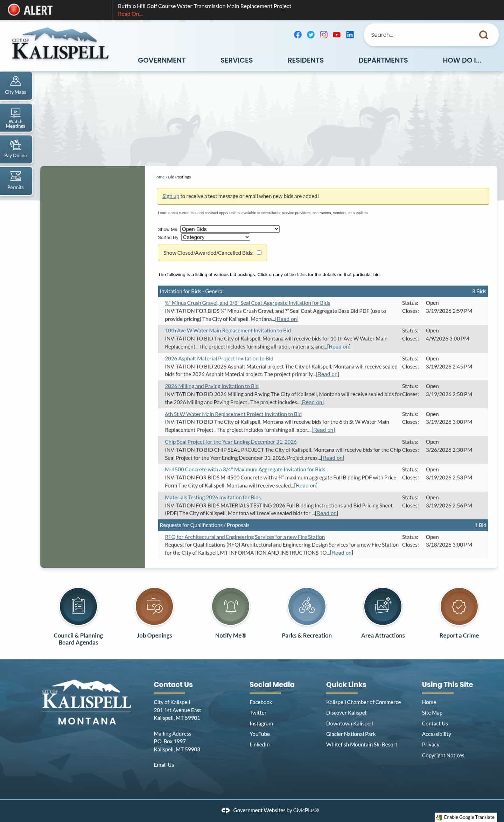
Task: Click the search magnifier icon
Action: pos(484,35)
